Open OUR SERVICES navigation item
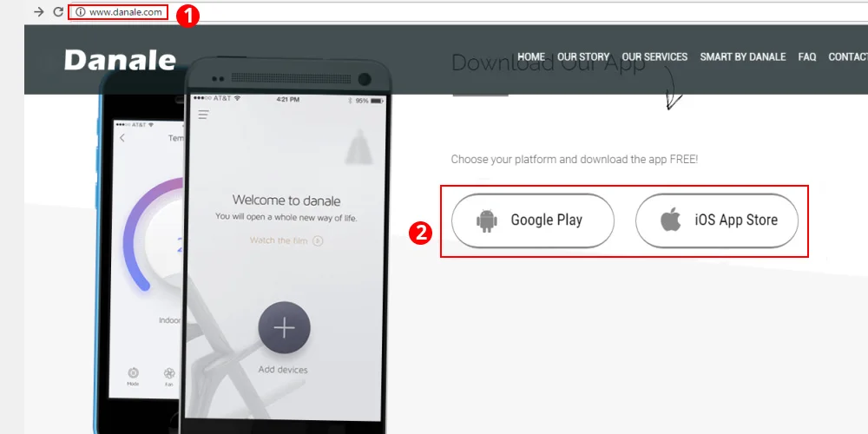This screenshot has width=868, height=434. (654, 56)
